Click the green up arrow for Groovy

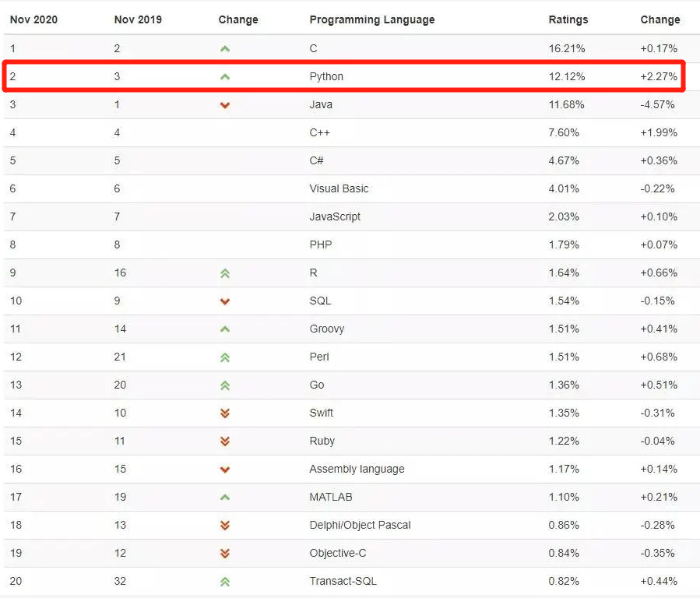coord(225,329)
